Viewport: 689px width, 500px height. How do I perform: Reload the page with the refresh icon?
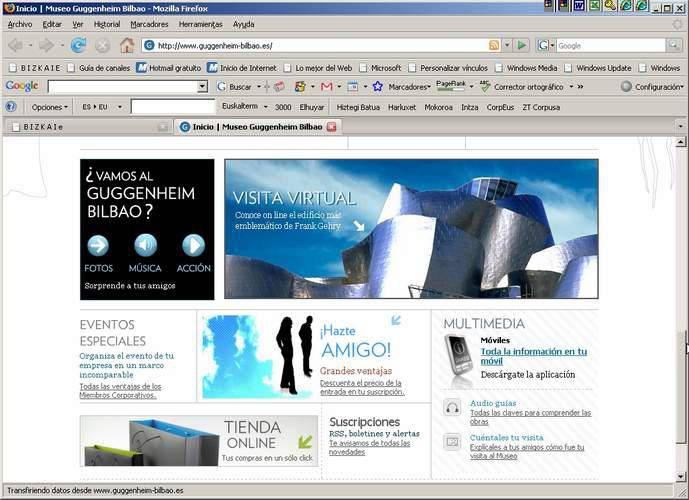(x=79, y=45)
